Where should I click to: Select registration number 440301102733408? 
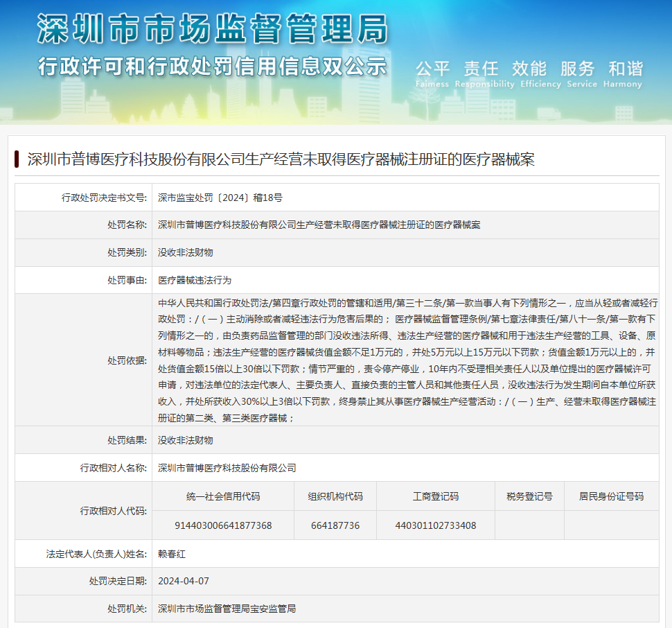[x=436, y=525]
